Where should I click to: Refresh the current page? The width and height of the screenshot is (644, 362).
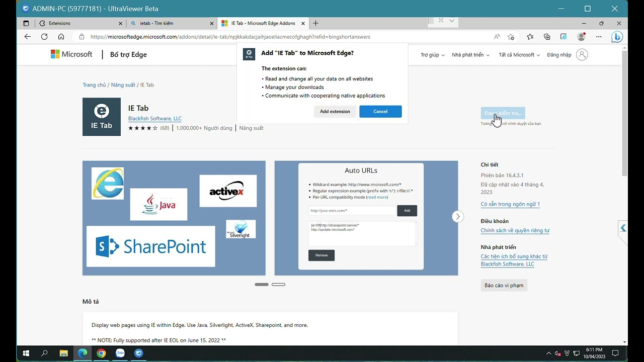(44, 37)
